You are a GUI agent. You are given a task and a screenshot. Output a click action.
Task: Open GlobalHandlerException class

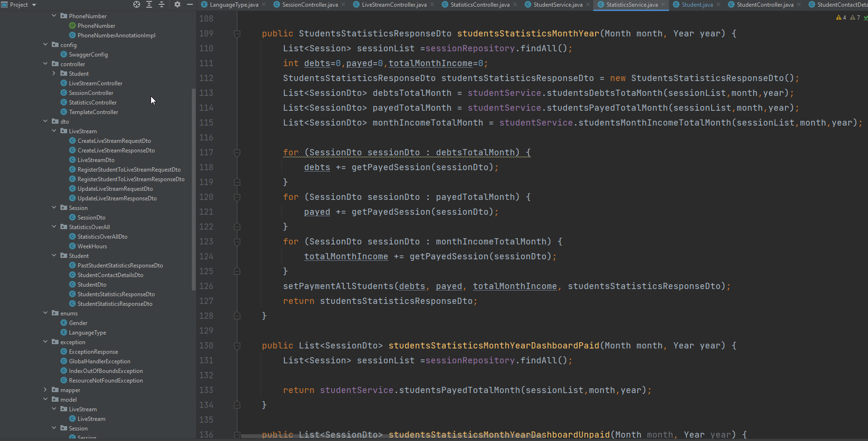click(x=100, y=361)
